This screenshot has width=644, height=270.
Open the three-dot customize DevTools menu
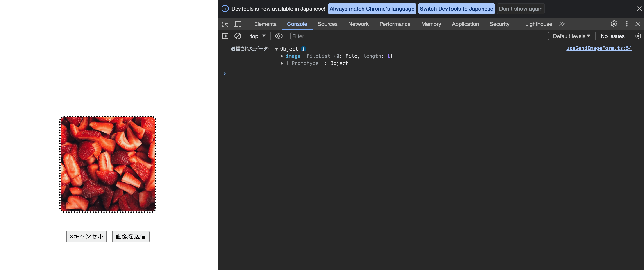626,24
